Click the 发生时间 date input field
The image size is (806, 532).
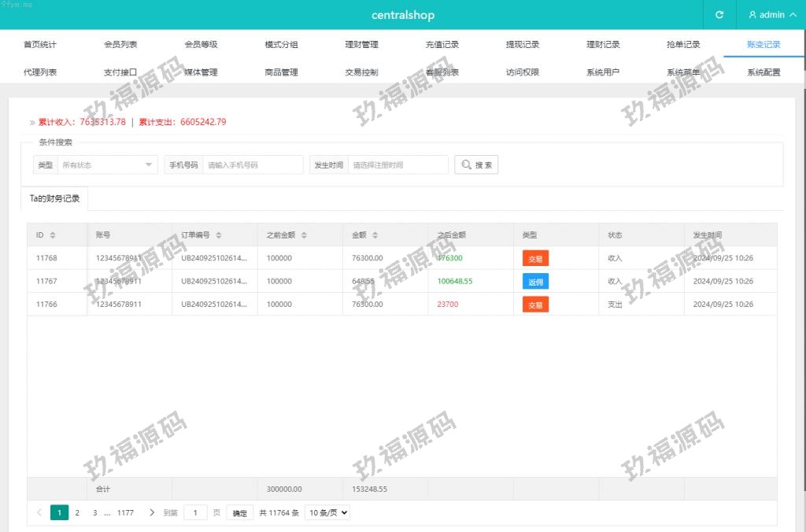[397, 165]
